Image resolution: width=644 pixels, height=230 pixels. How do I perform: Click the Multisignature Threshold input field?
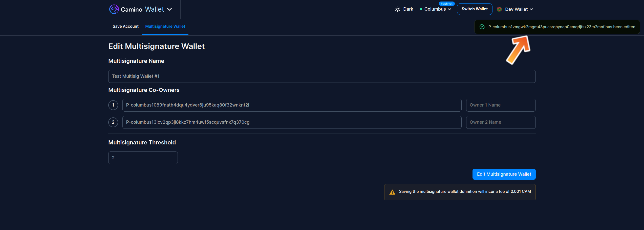(x=143, y=158)
